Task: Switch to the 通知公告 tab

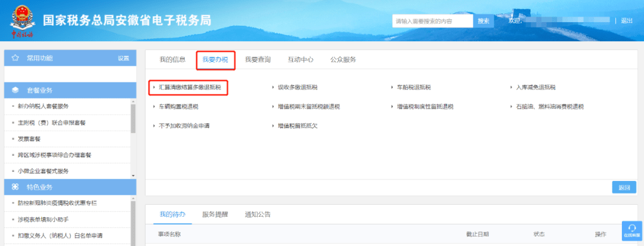Action: click(258, 214)
